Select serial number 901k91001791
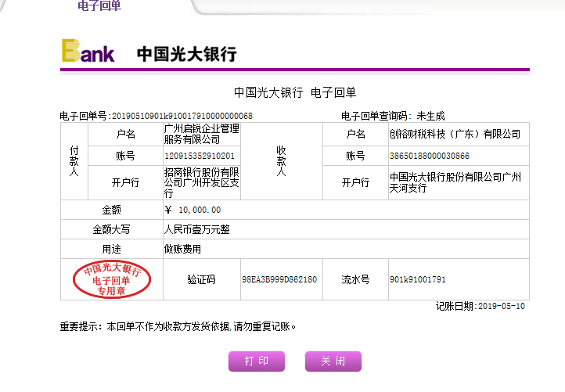 click(417, 279)
